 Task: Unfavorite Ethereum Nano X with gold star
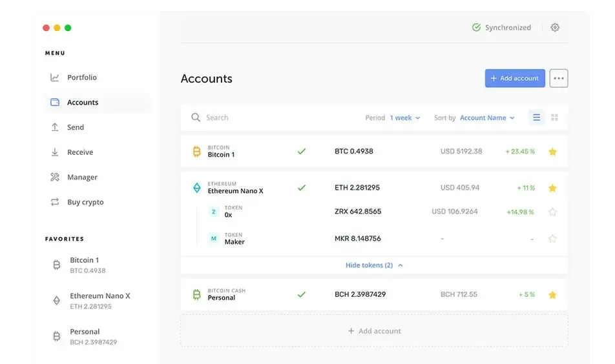pyautogui.click(x=552, y=188)
